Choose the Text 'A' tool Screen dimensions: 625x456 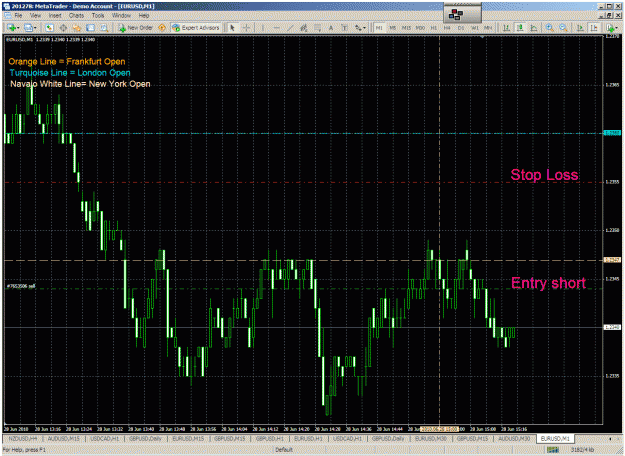click(331, 28)
